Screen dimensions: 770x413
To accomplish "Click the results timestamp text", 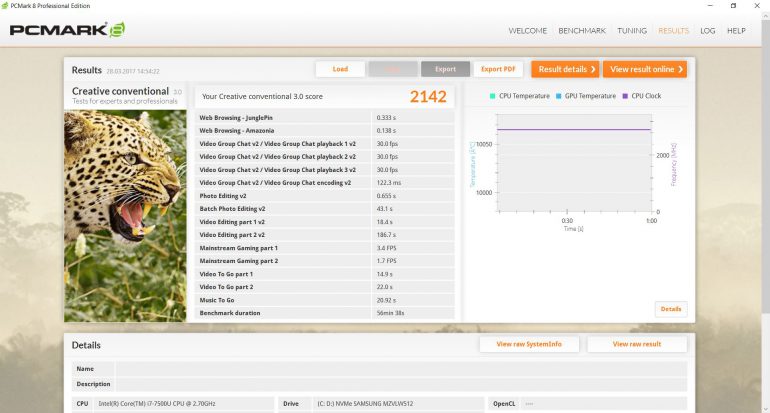I will click(133, 71).
